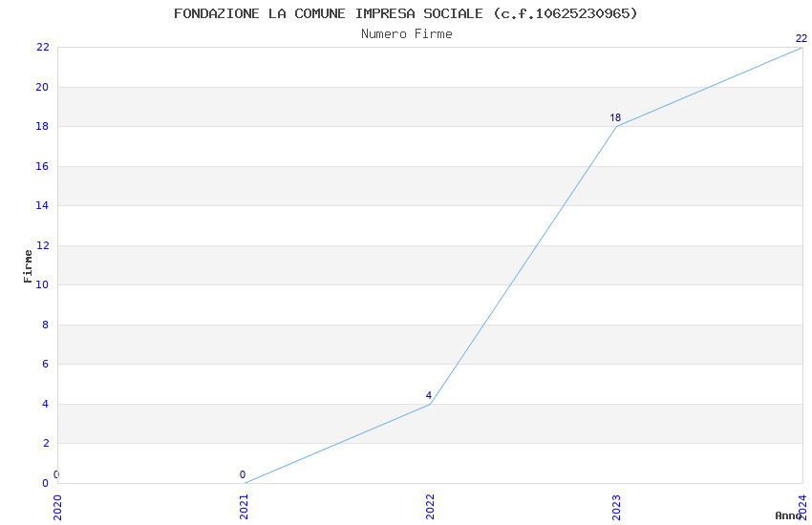This screenshot has width=812, height=525.
Task: Click the y-axis tick label 14
Action: 42,205
